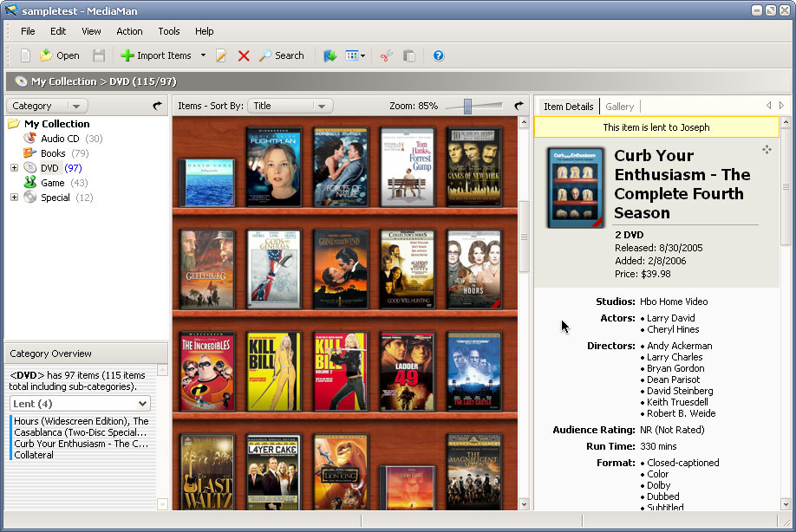Click the Save floppy disk icon
The width and height of the screenshot is (796, 532).
(99, 55)
